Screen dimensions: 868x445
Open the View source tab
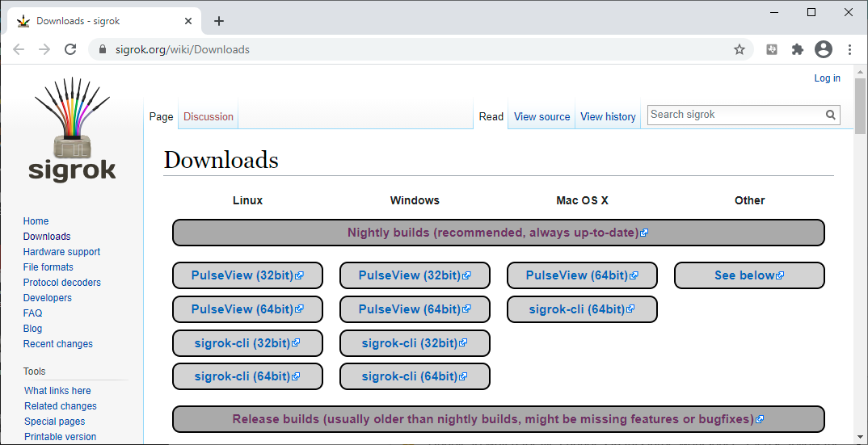542,117
